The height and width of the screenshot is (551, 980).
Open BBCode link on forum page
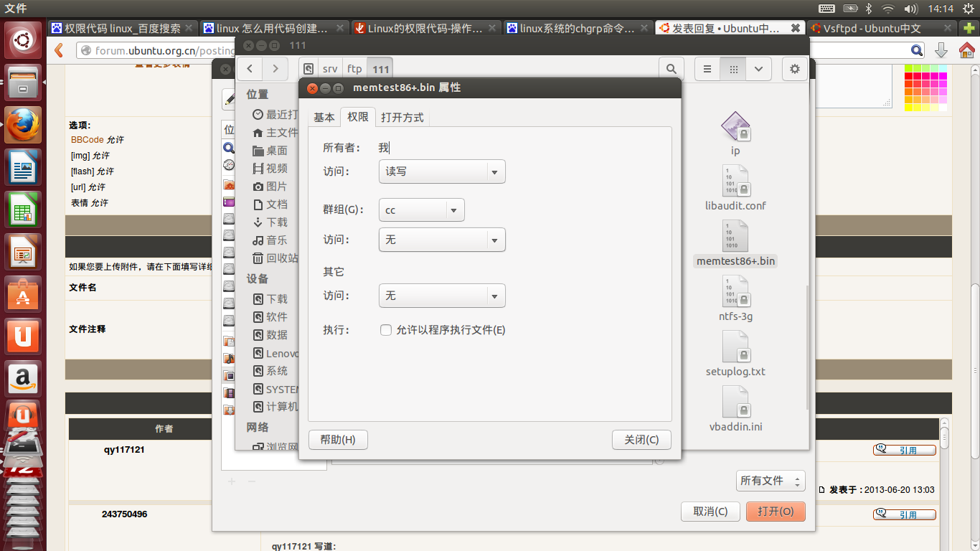pos(87,139)
